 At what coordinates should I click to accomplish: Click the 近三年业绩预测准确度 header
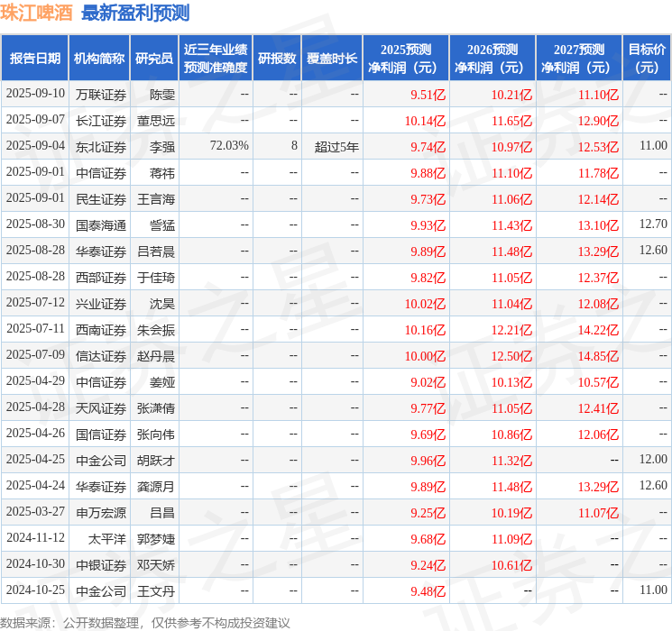(x=216, y=58)
